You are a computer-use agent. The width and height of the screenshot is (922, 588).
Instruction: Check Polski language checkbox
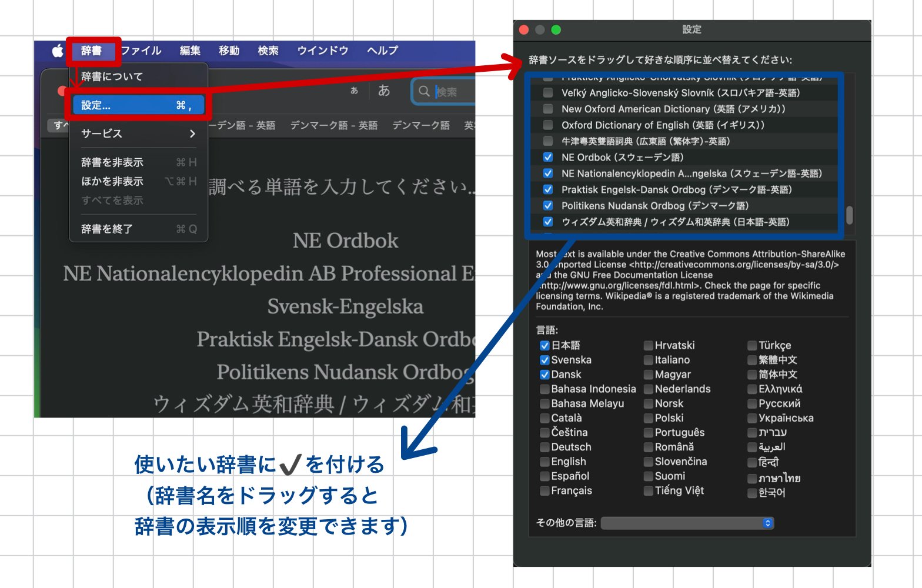(649, 418)
